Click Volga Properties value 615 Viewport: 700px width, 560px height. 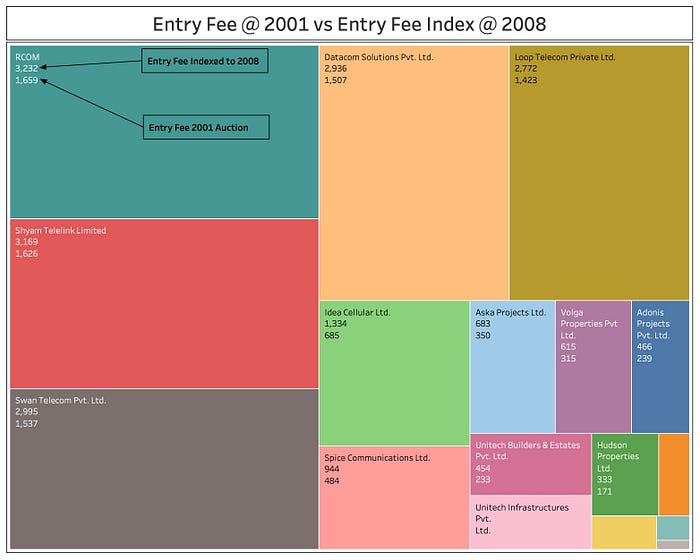point(568,347)
